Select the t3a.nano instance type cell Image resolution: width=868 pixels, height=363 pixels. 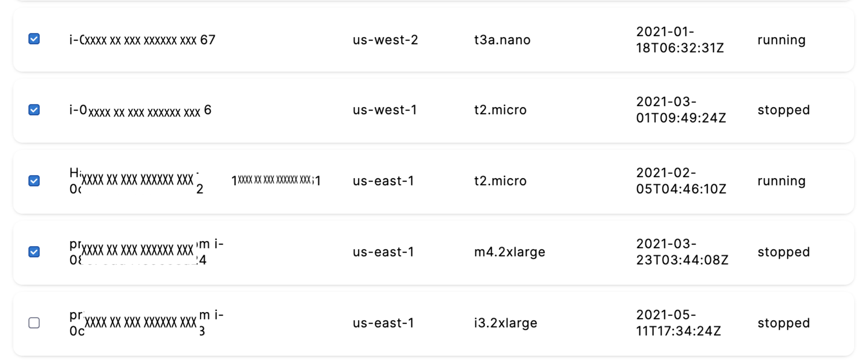pyautogui.click(x=502, y=40)
